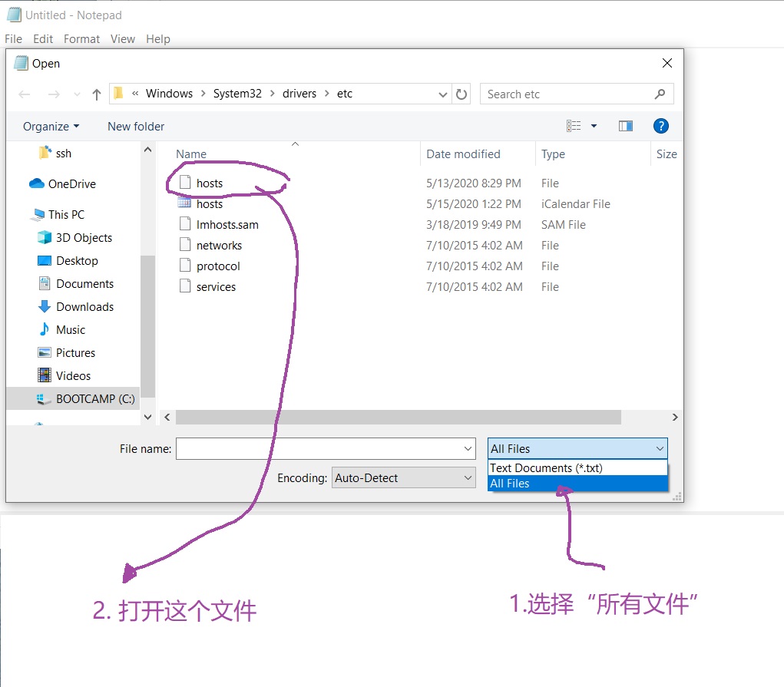Viewport: 784px width, 687px height.
Task: Select the BOOTCAMP (C:) drive
Action: [x=94, y=399]
